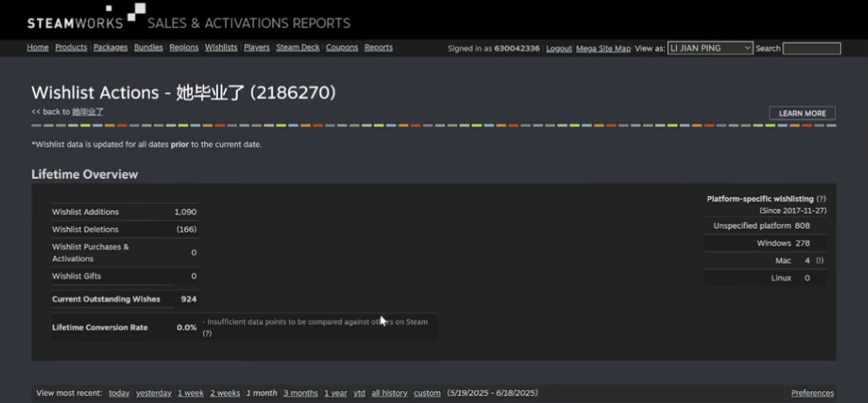This screenshot has height=403, width=868.
Task: Select the today date range
Action: pyautogui.click(x=119, y=393)
